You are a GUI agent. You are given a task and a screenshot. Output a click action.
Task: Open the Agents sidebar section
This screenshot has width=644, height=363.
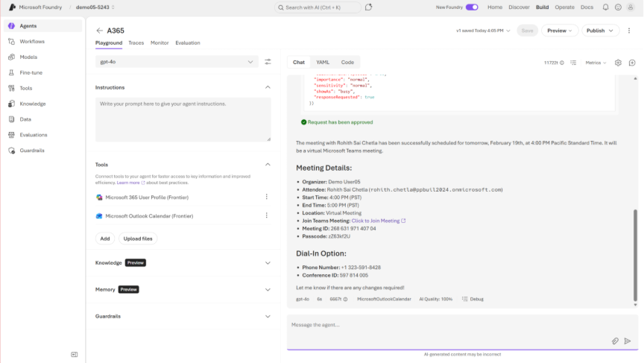[42, 26]
